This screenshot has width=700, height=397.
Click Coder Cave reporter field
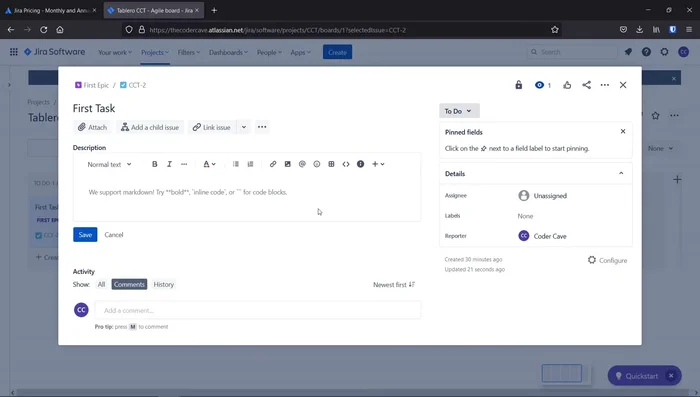[542, 236]
